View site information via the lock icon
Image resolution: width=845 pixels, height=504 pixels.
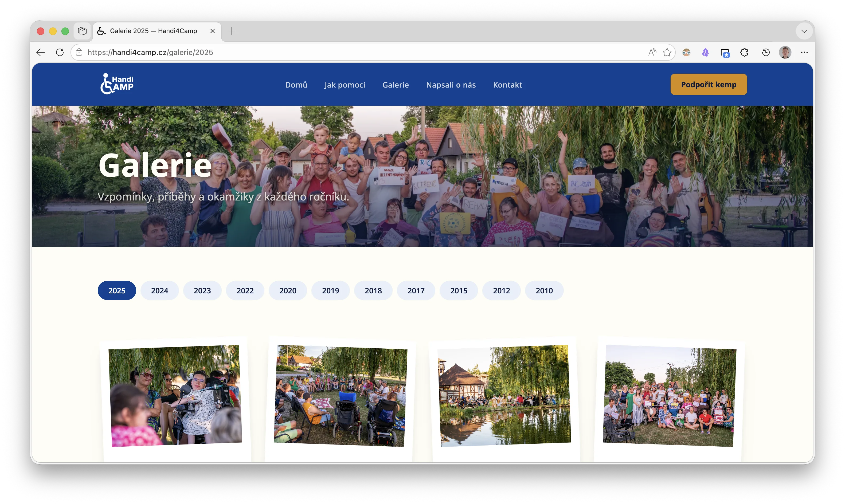pos(79,52)
